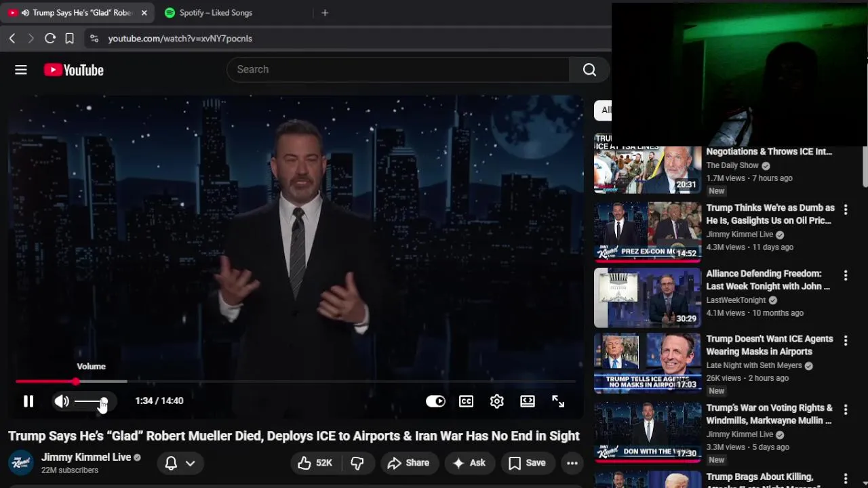This screenshot has height=488, width=868.
Task: Open Trump's War on Voting Rights video
Action: (769, 414)
